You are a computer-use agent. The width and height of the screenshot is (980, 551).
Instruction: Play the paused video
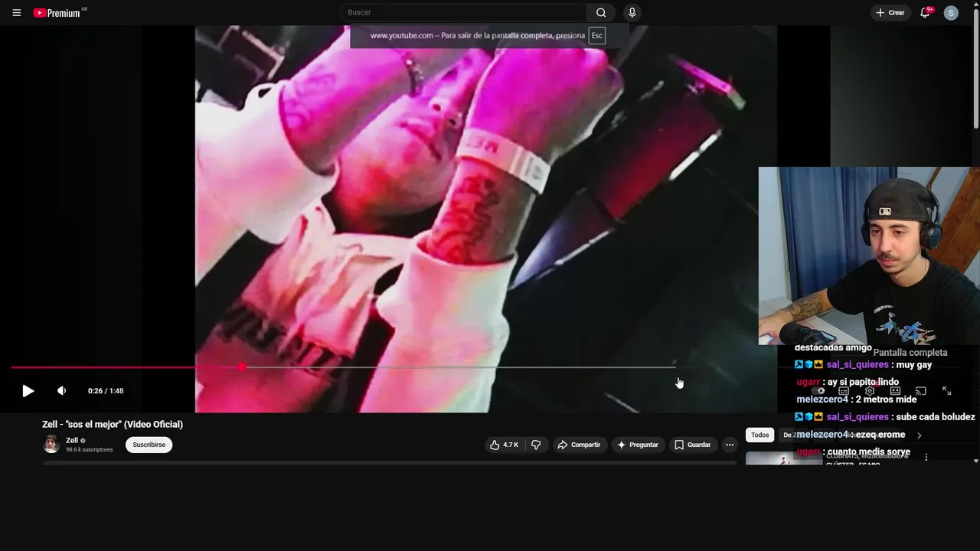28,391
